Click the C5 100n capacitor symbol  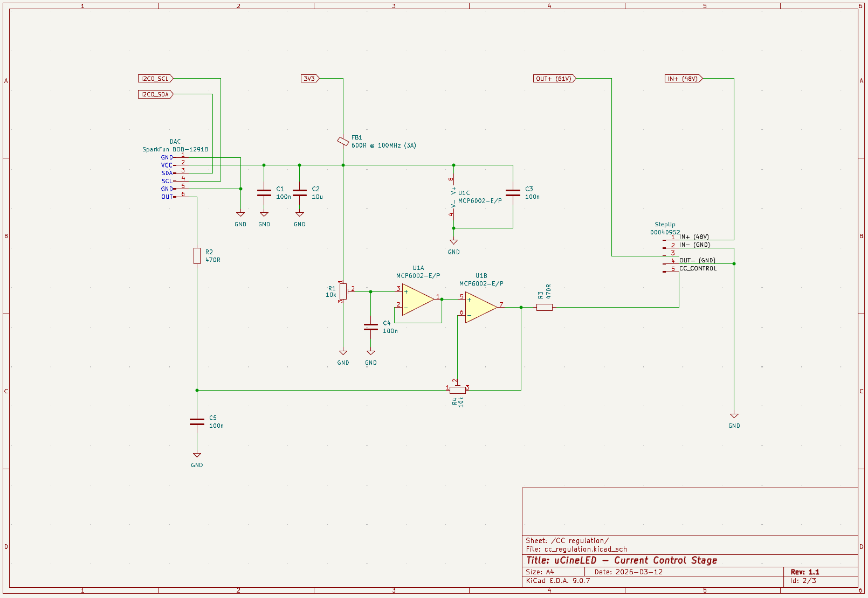197,422
